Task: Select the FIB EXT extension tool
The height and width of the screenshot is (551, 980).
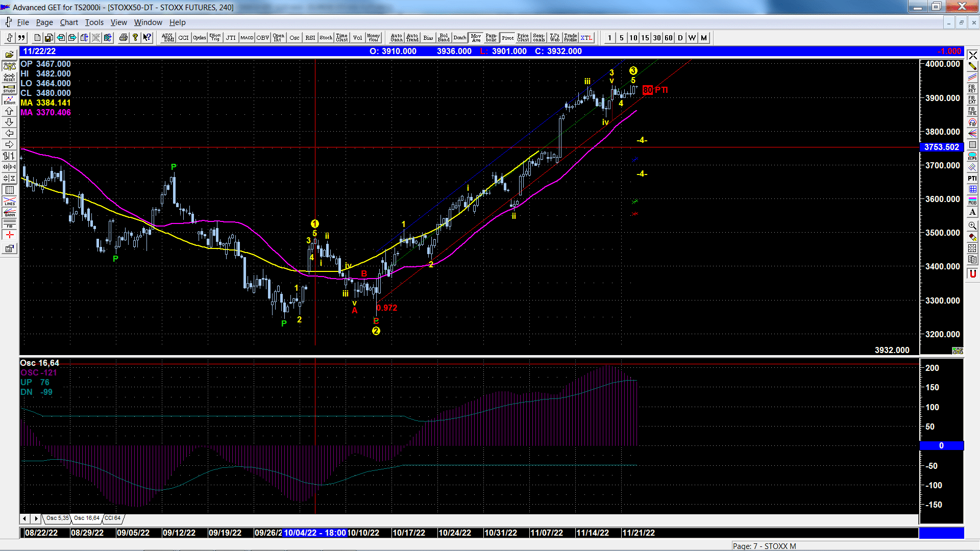Action: (972, 100)
